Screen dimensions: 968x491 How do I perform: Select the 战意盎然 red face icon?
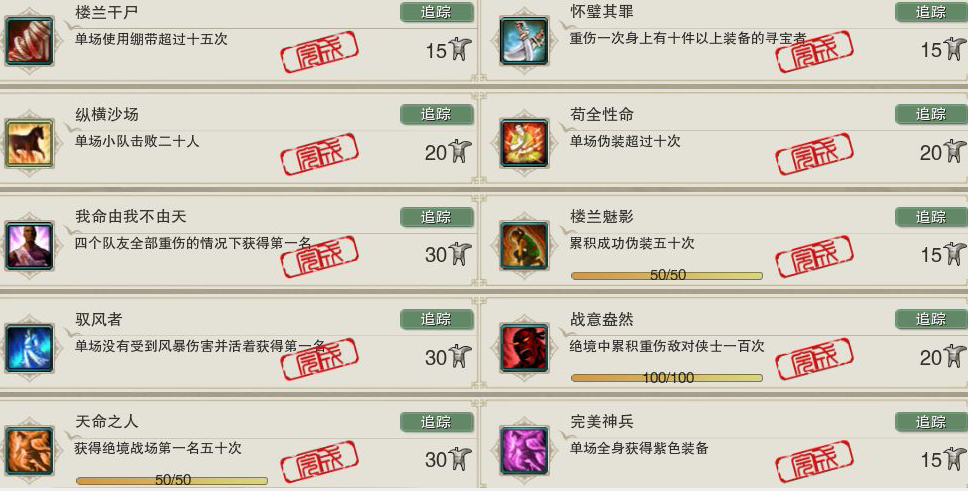click(524, 348)
